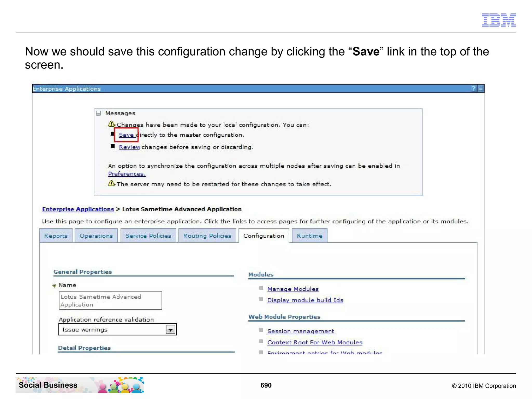
Task: Switch to the Operations tab
Action: pyautogui.click(x=96, y=236)
